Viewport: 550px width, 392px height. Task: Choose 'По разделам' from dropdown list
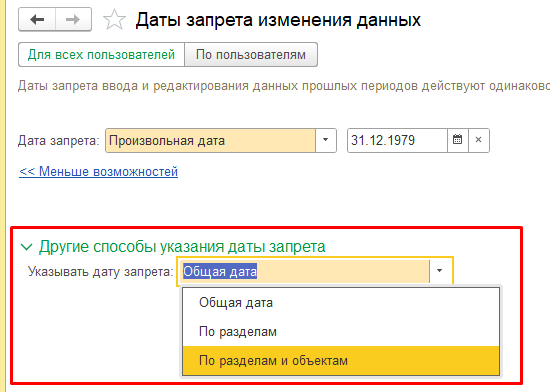[x=341, y=331]
